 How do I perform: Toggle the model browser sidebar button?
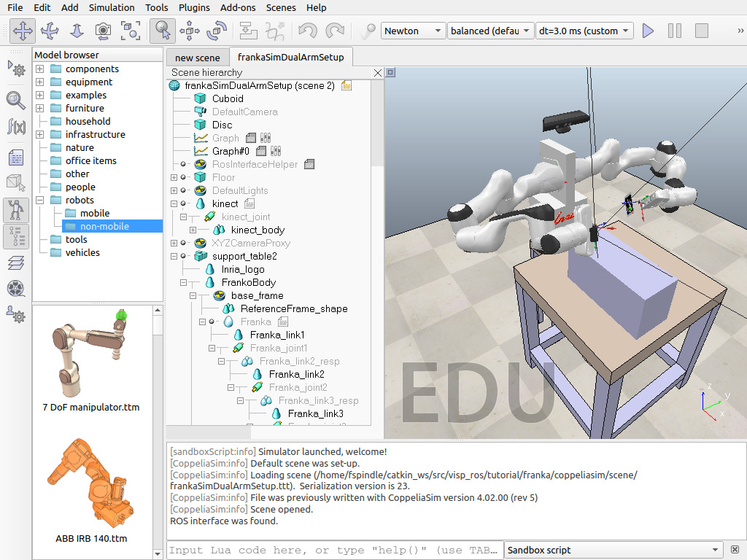[16, 211]
